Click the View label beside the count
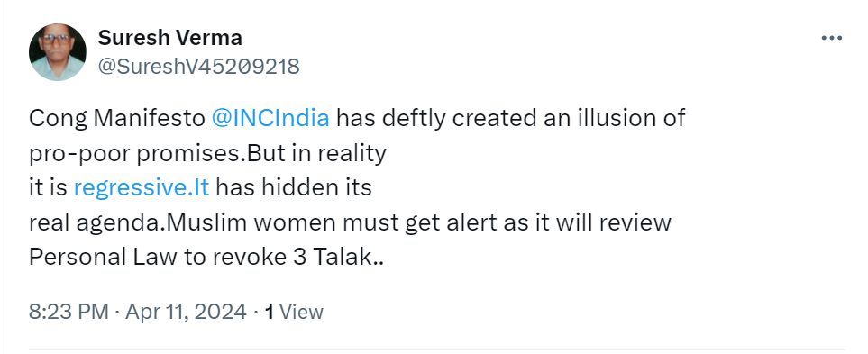The height and width of the screenshot is (354, 868). coord(301,312)
